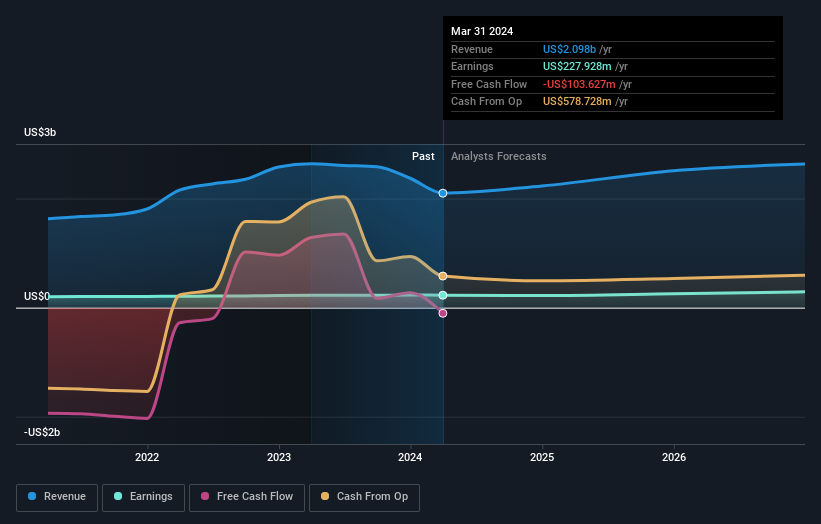
Task: Click the Mar 31 2024 tooltip date
Action: (x=482, y=31)
